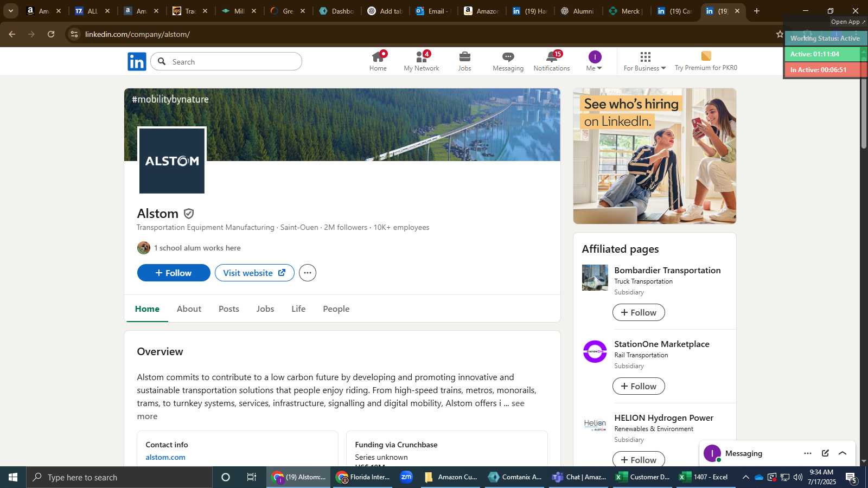The image size is (868, 488).
Task: Open StationOne Marketplace page
Action: pyautogui.click(x=662, y=344)
